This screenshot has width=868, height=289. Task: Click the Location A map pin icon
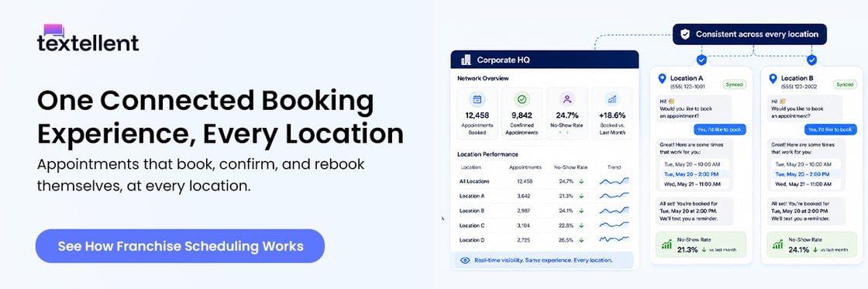tap(662, 79)
